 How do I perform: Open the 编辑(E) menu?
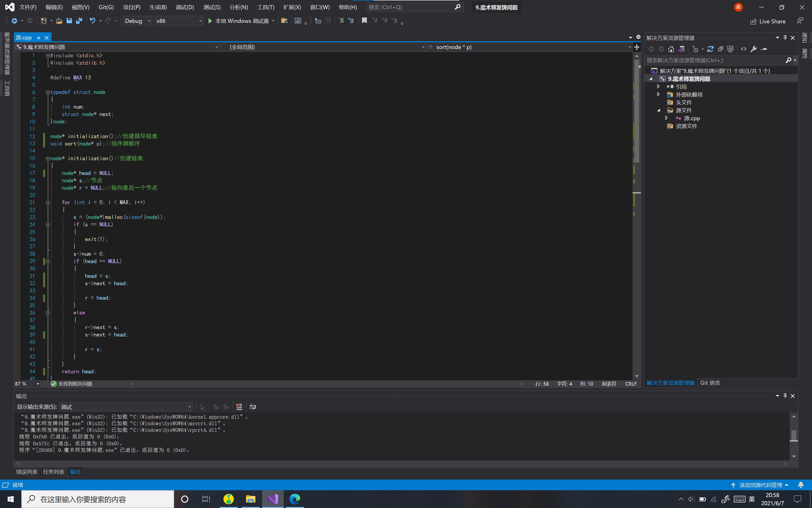click(x=54, y=7)
